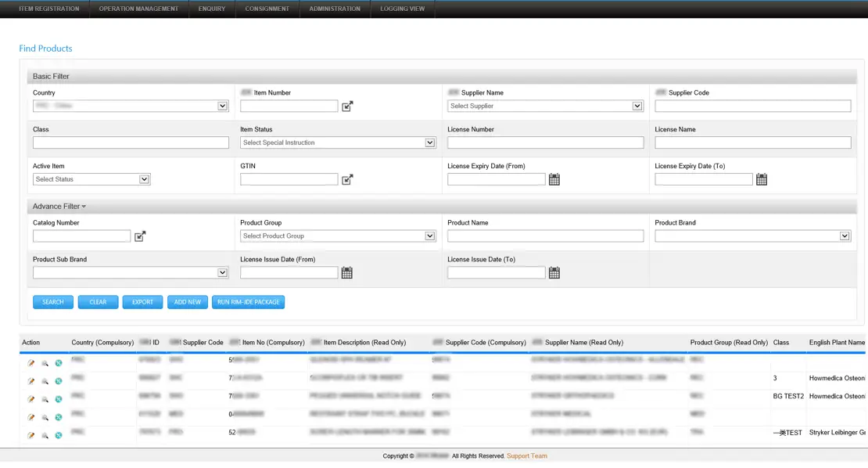Open the Item Status dropdown list
Screen dimensions: 868x468
[338, 143]
